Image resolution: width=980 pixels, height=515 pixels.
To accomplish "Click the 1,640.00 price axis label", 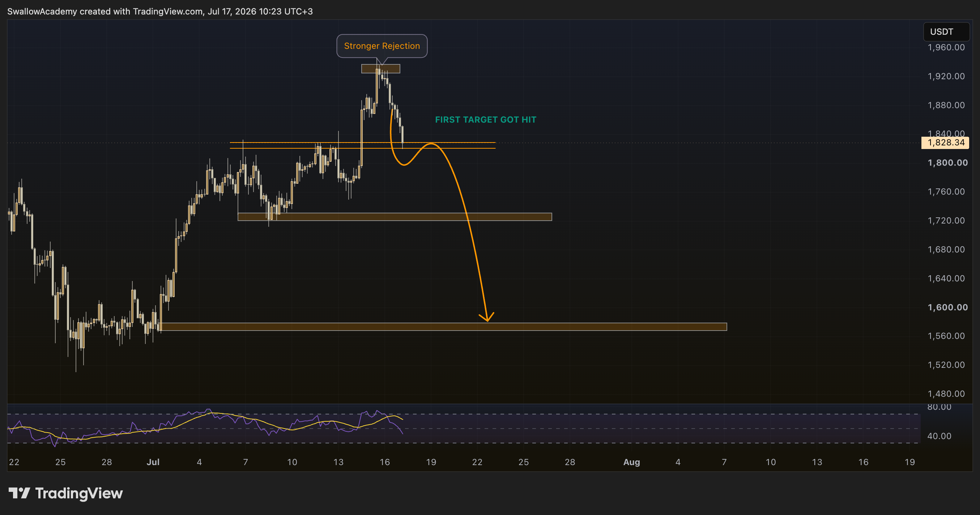I will [946, 278].
